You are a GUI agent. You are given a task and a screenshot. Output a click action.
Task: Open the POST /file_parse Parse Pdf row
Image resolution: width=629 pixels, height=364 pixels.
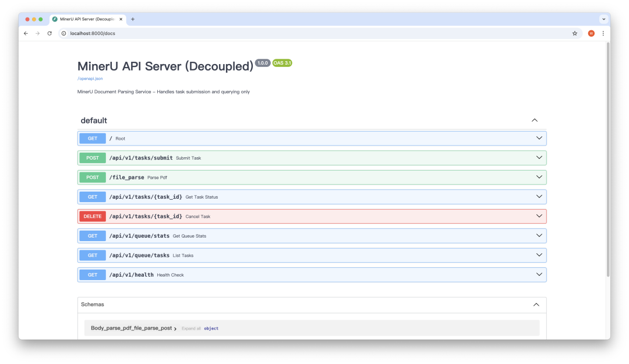click(x=312, y=178)
